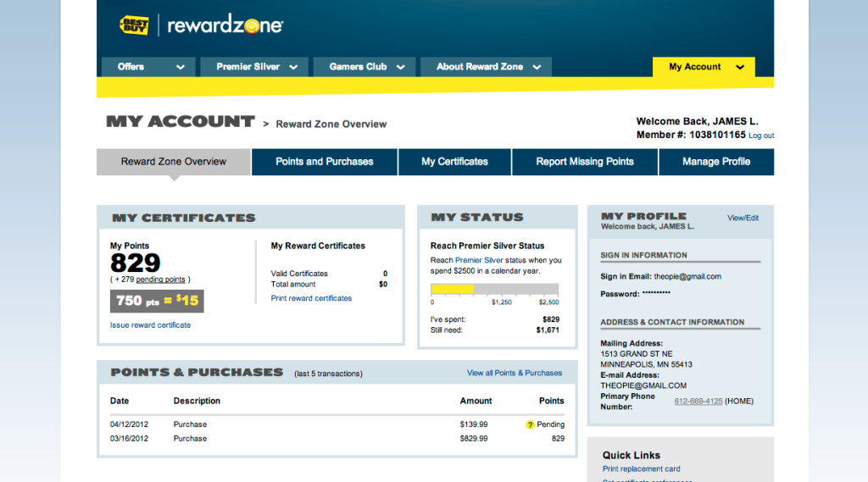868x482 pixels.
Task: Open the My Certificates tab
Action: pyautogui.click(x=454, y=162)
